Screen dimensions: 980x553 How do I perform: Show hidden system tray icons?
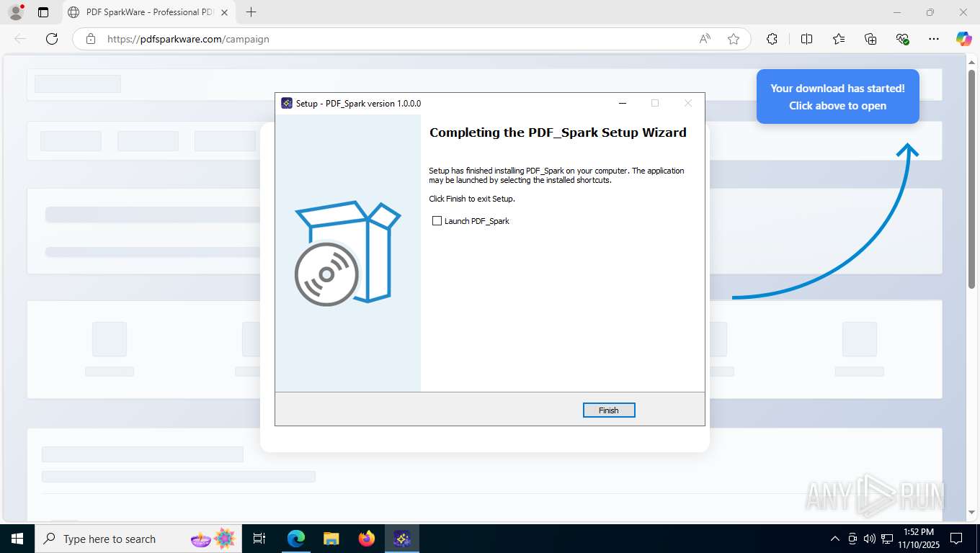pyautogui.click(x=835, y=539)
